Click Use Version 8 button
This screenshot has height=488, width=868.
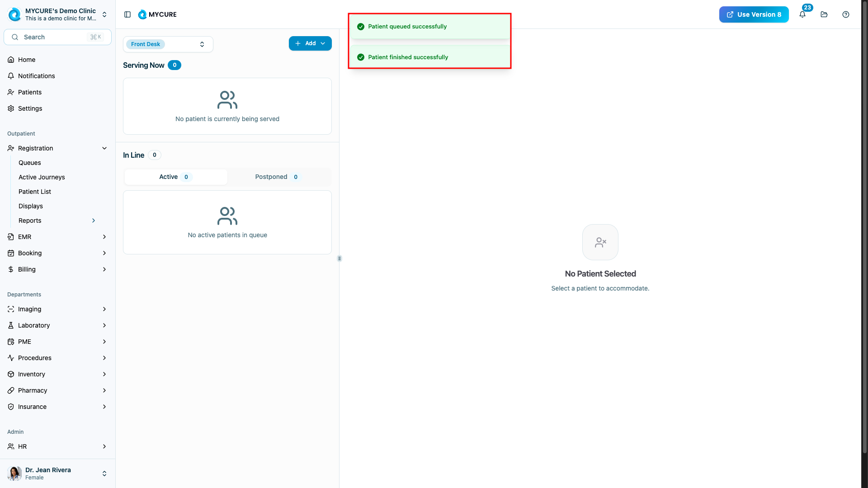[754, 14]
